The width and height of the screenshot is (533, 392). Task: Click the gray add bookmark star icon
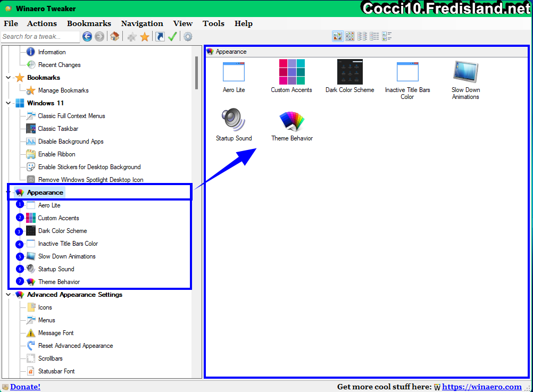[x=132, y=37]
